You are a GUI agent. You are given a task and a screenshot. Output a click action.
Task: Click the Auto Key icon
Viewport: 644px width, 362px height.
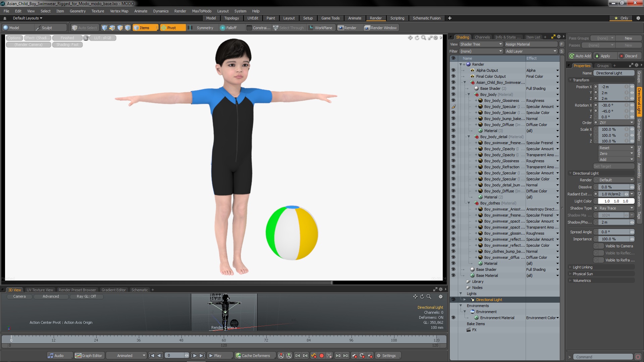(314, 356)
